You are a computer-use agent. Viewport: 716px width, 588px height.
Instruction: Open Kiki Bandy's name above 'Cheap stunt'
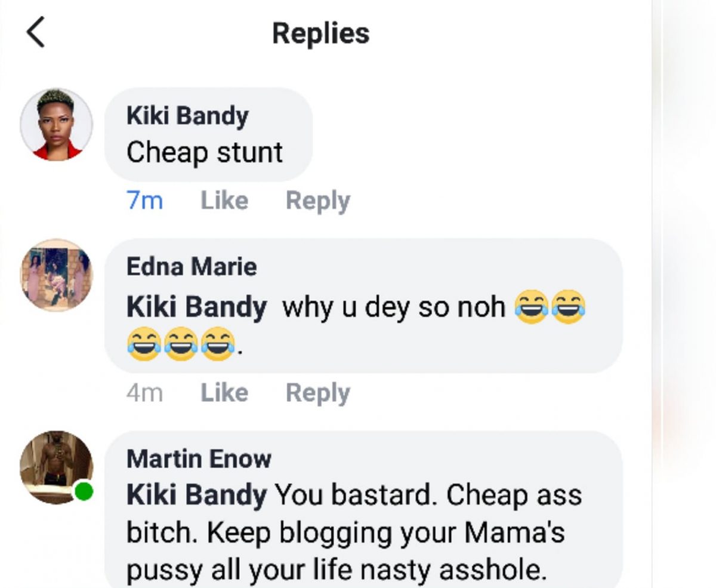[187, 116]
